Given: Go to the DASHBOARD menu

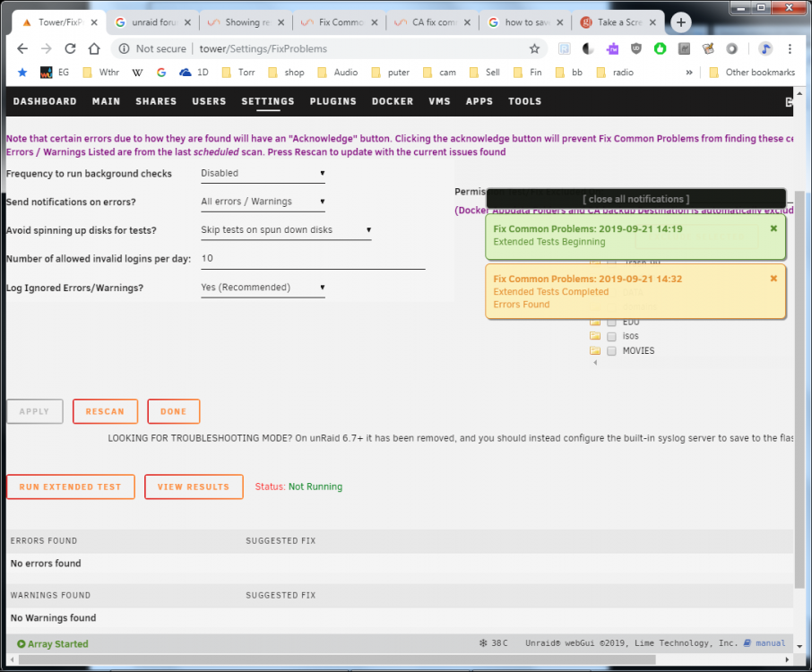Looking at the screenshot, I should [45, 101].
